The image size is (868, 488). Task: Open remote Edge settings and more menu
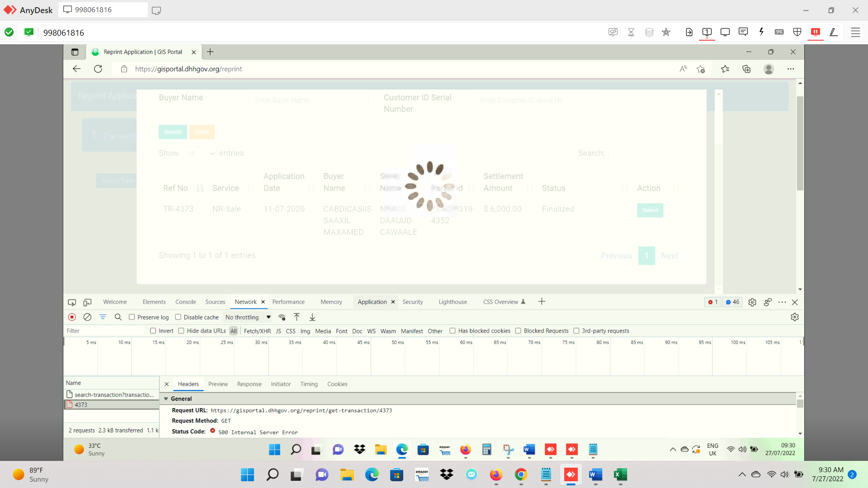point(790,69)
